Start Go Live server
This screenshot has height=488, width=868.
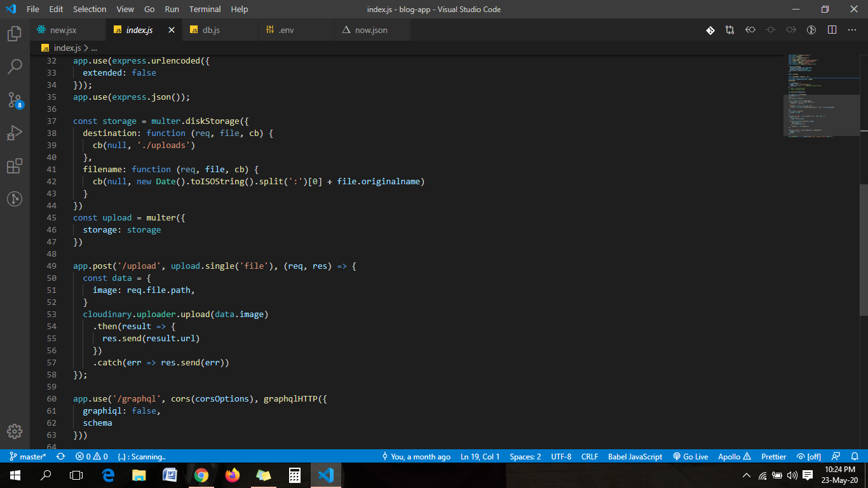(x=691, y=456)
